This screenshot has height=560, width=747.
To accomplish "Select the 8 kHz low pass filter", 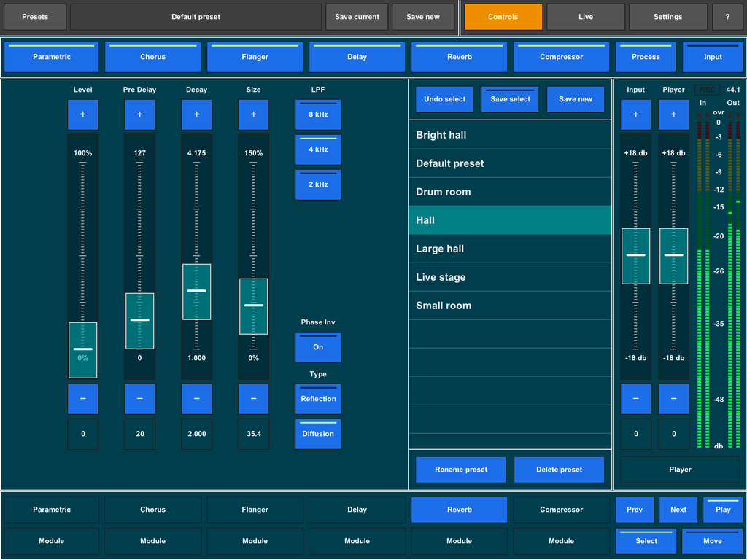I will pos(318,114).
